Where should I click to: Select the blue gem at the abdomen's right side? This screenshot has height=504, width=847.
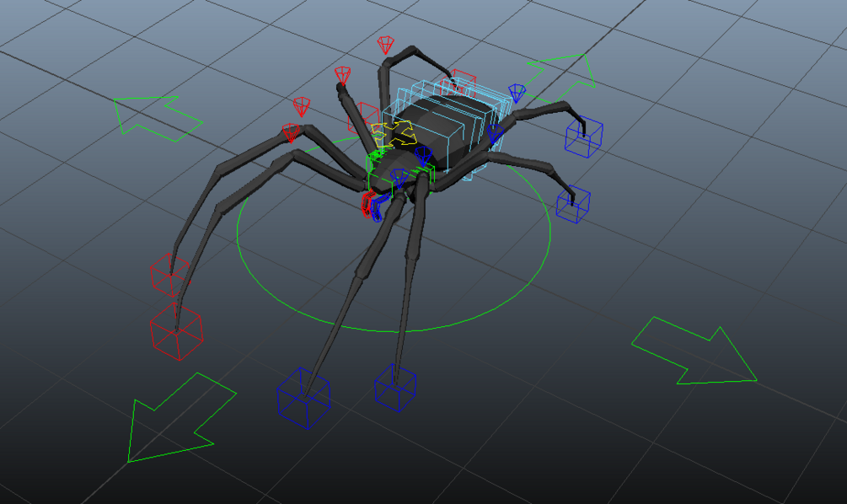tap(495, 133)
